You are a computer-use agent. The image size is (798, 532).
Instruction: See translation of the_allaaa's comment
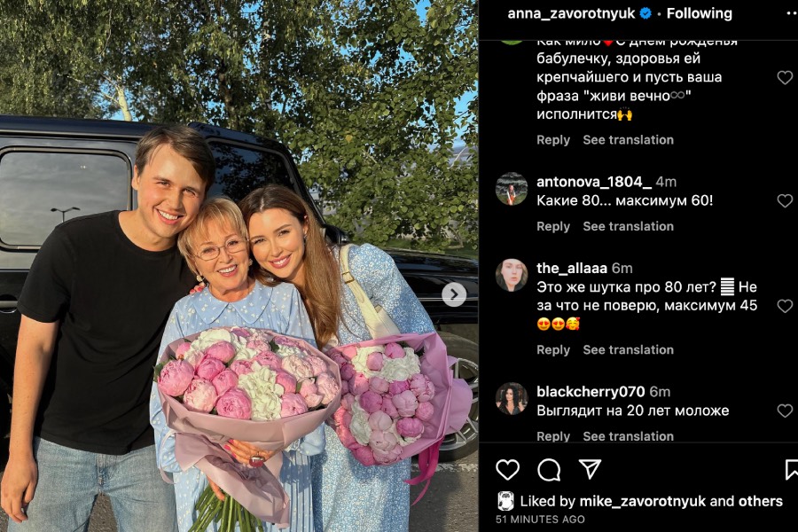point(628,349)
